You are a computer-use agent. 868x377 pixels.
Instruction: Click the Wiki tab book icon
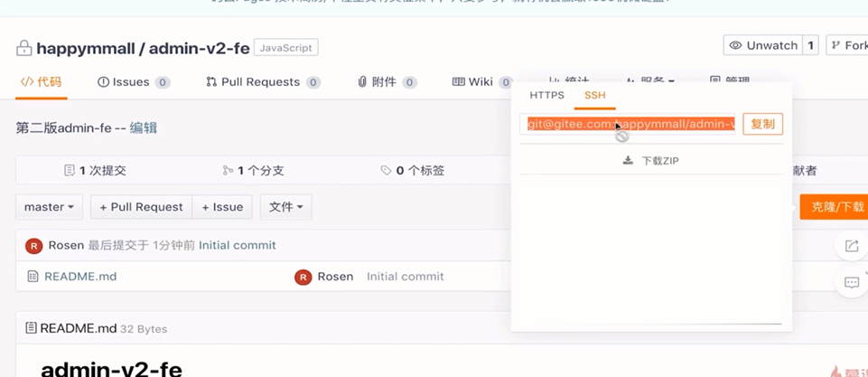(x=458, y=82)
